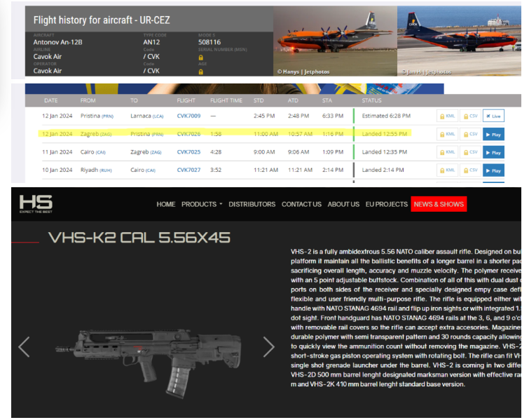Click the Mode S code 508116
This screenshot has width=522, height=420.
pyautogui.click(x=210, y=42)
